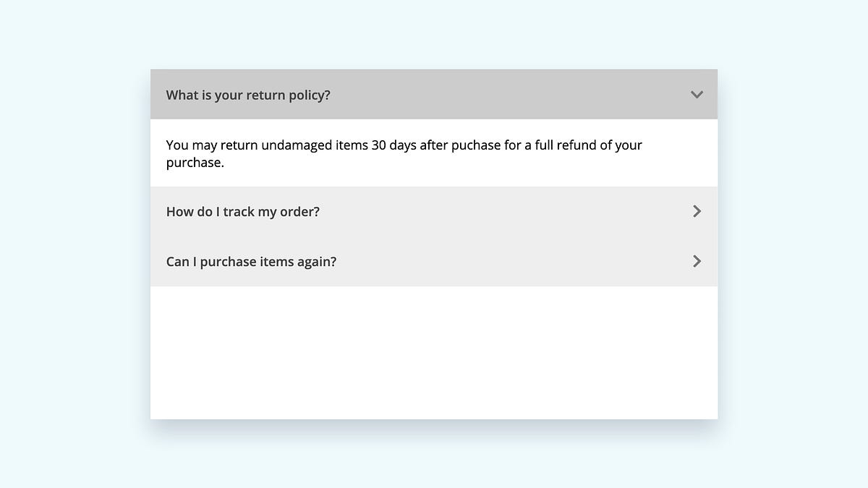Click the right chevron beside purchase items again
The width and height of the screenshot is (868, 488).
tap(697, 261)
